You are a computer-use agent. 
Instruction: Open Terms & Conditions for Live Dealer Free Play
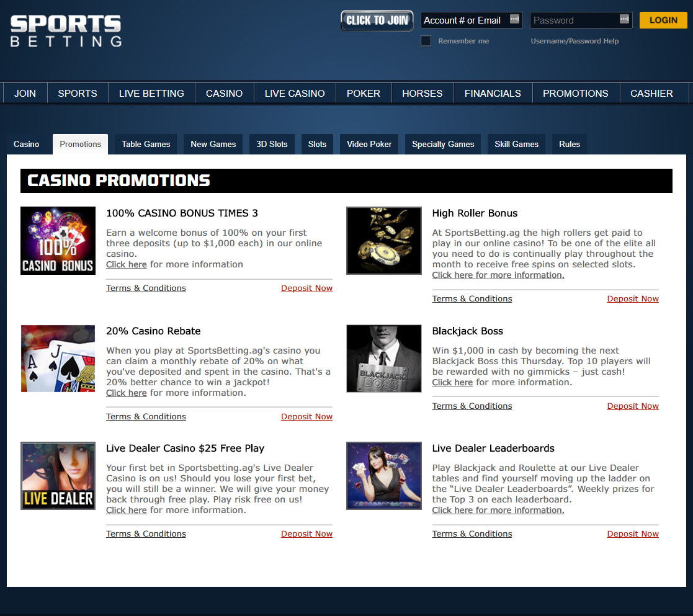(146, 534)
